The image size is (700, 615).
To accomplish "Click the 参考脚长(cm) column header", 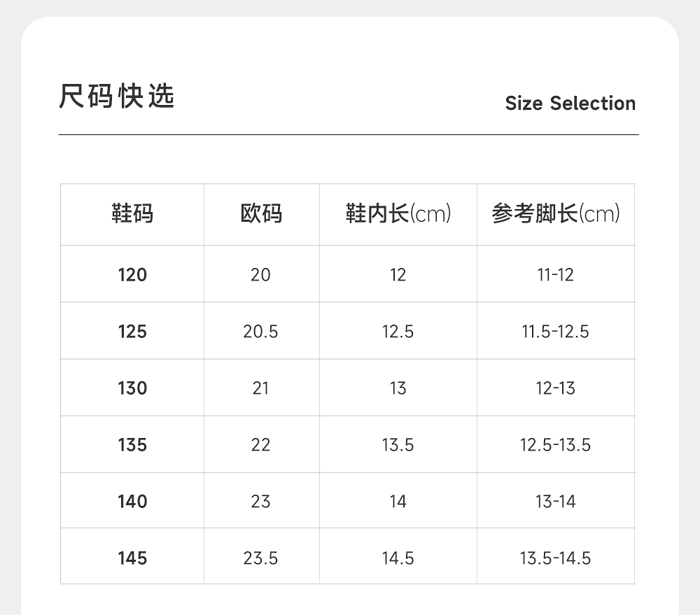I will (556, 213).
